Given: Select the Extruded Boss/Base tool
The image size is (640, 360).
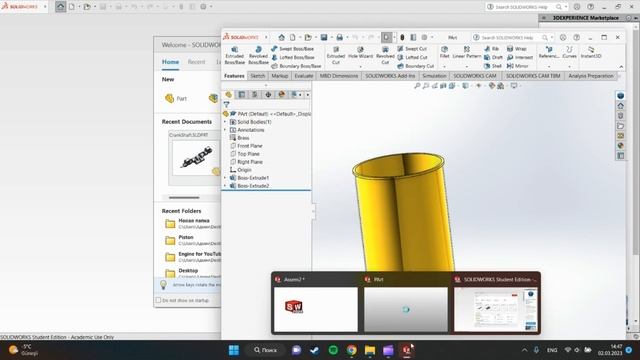Looking at the screenshot, I should click(x=234, y=56).
